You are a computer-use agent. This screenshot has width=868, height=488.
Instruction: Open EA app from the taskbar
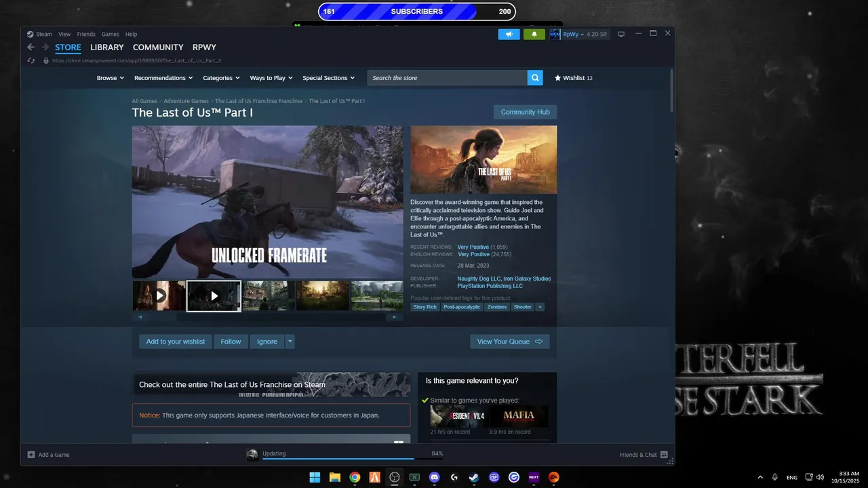553,477
